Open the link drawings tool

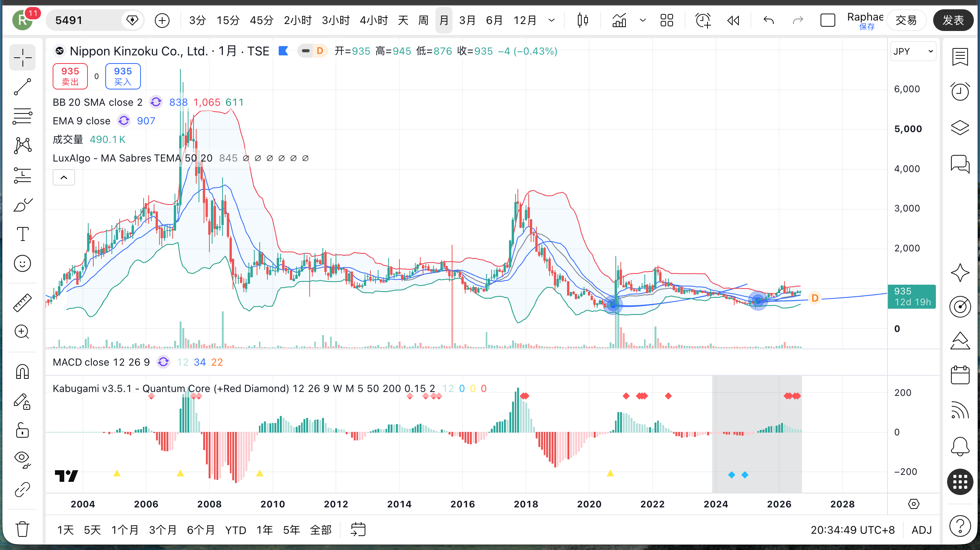click(22, 490)
